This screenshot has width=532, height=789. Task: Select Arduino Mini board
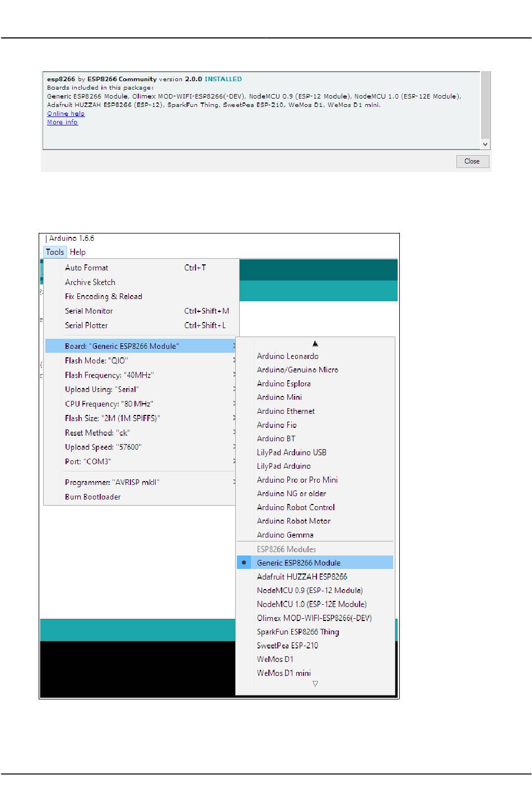pos(315,397)
